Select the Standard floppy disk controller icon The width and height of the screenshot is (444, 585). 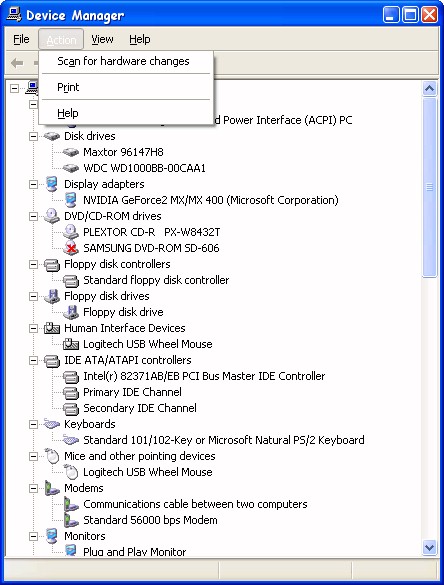click(x=71, y=281)
